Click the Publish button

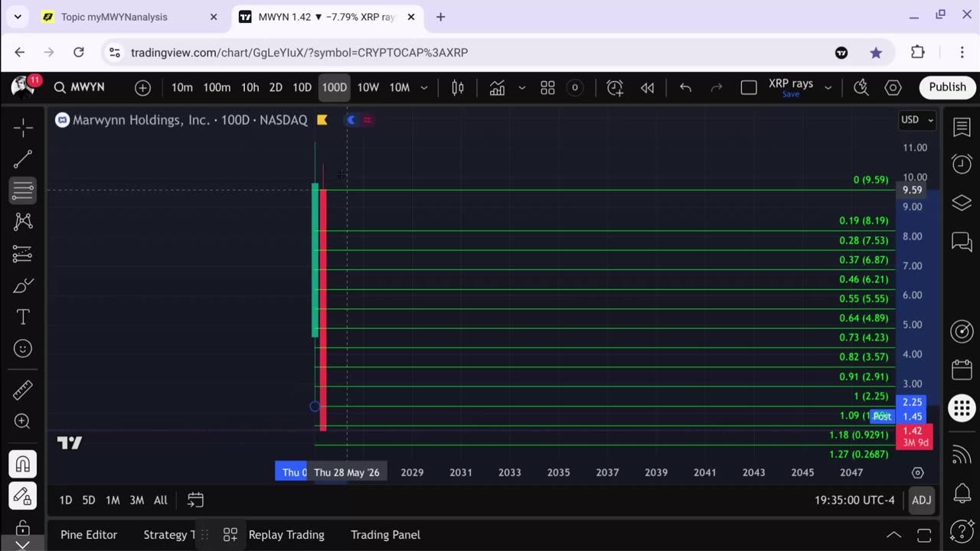click(947, 87)
